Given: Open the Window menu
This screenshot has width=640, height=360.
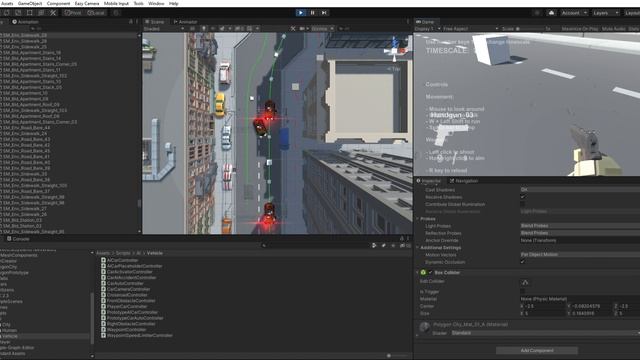Looking at the screenshot, I should [x=156, y=3].
